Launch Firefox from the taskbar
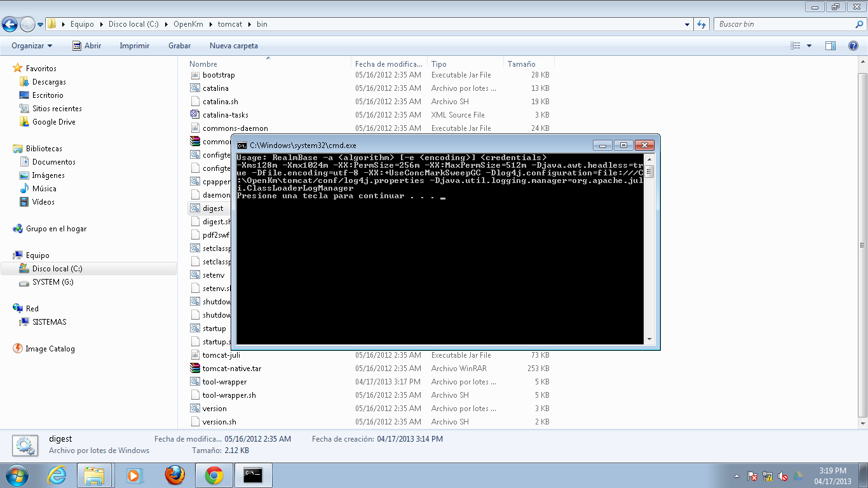The width and height of the screenshot is (868, 488). [x=173, y=475]
